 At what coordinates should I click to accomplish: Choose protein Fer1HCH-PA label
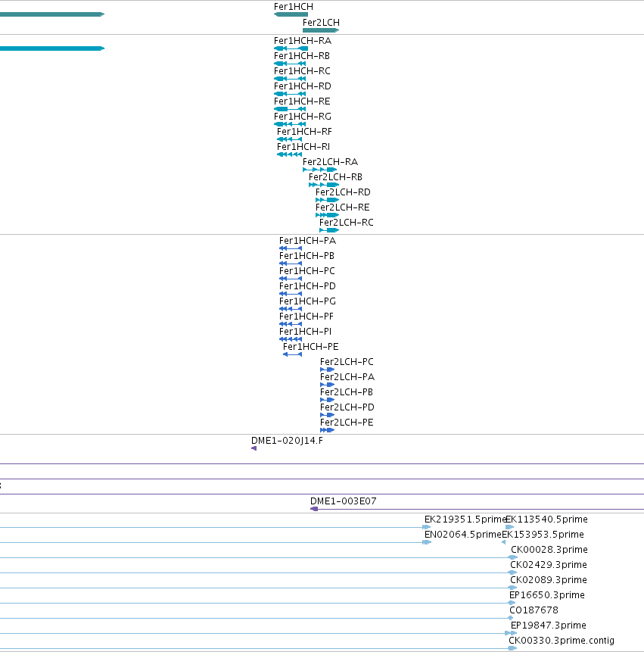307,241
